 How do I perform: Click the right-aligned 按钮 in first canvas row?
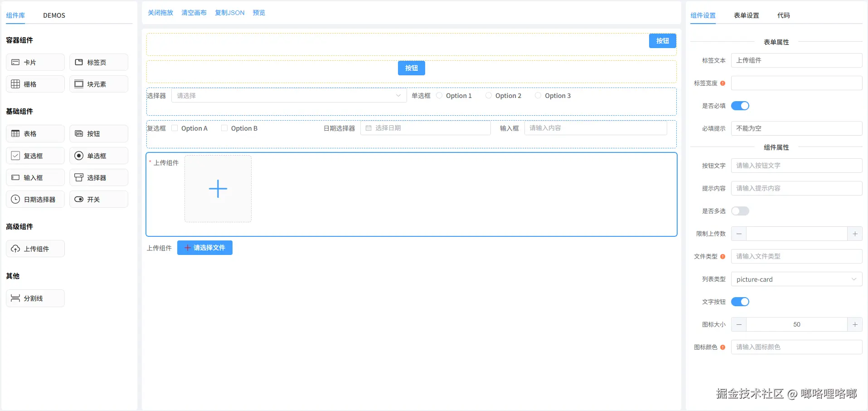663,41
